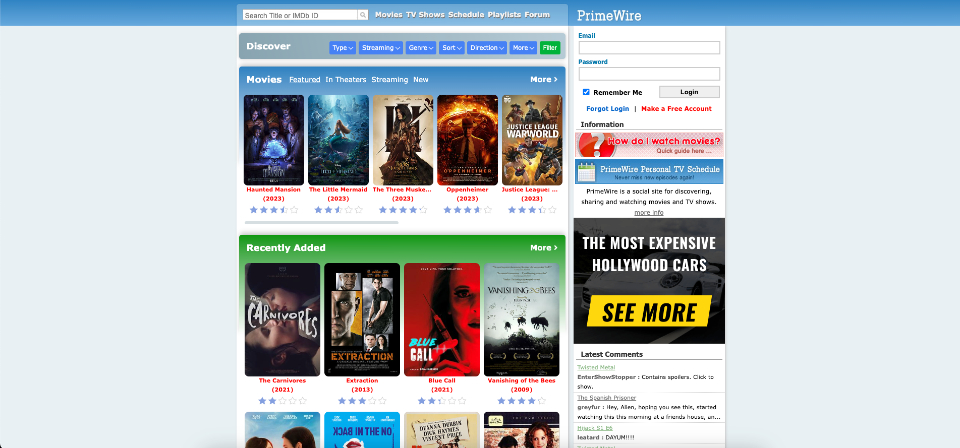Open the Playlists page
The image size is (960, 448).
pos(504,15)
